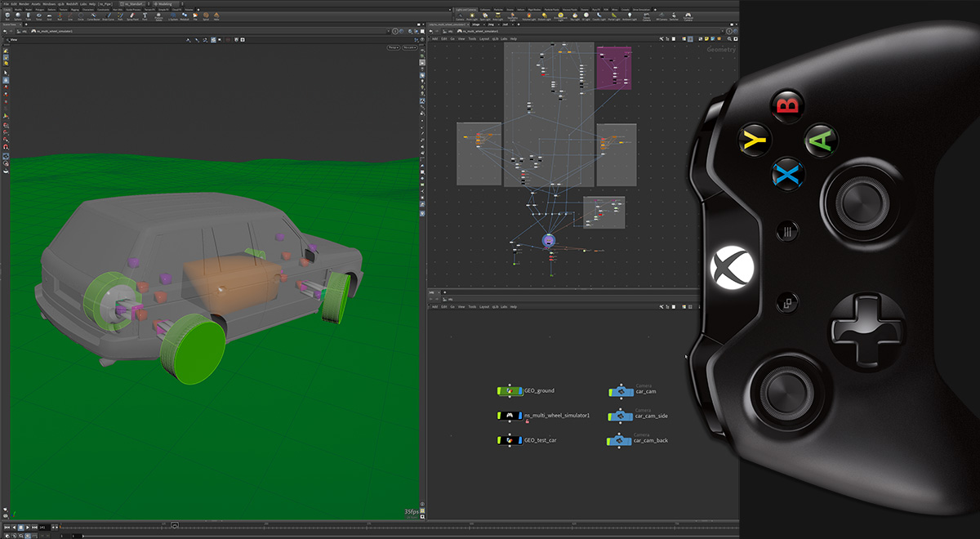Toggle display flag on GEO_test_car node

tap(521, 440)
